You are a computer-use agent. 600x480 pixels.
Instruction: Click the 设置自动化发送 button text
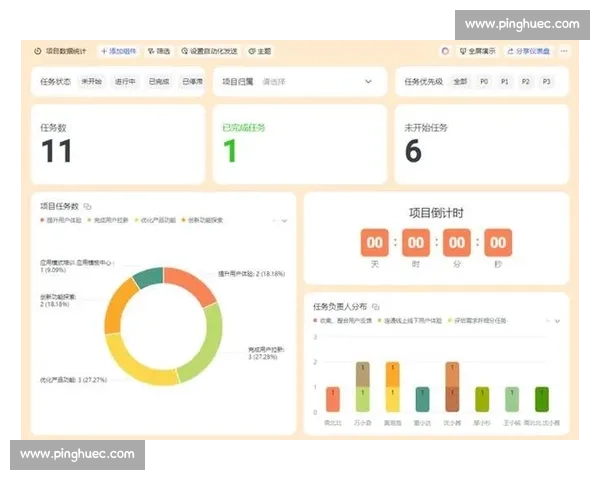pos(214,51)
